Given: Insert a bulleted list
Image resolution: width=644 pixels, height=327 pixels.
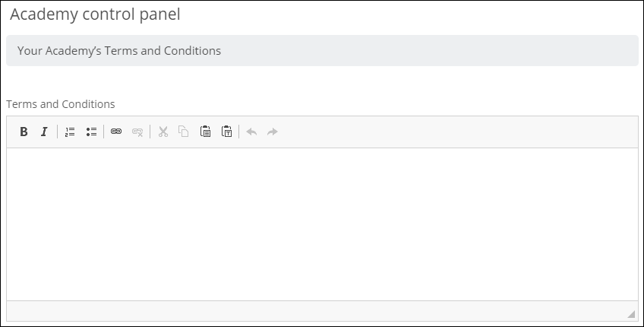Looking at the screenshot, I should 91,132.
